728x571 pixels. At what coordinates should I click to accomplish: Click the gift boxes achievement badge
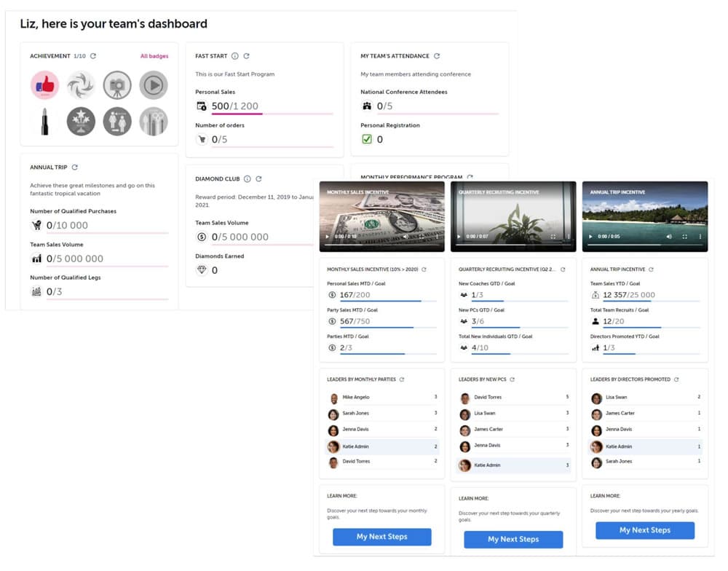click(153, 121)
